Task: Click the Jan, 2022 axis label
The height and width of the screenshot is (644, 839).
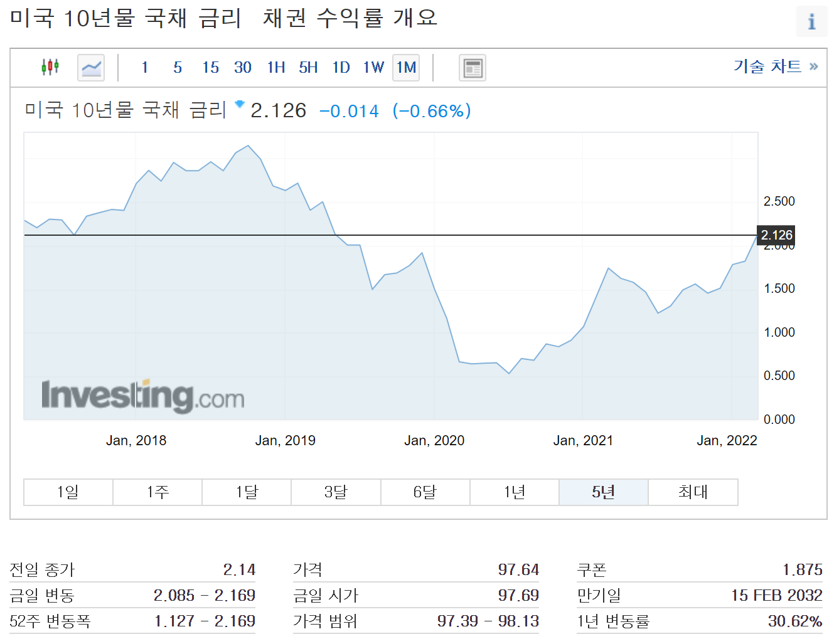Action: 727,441
